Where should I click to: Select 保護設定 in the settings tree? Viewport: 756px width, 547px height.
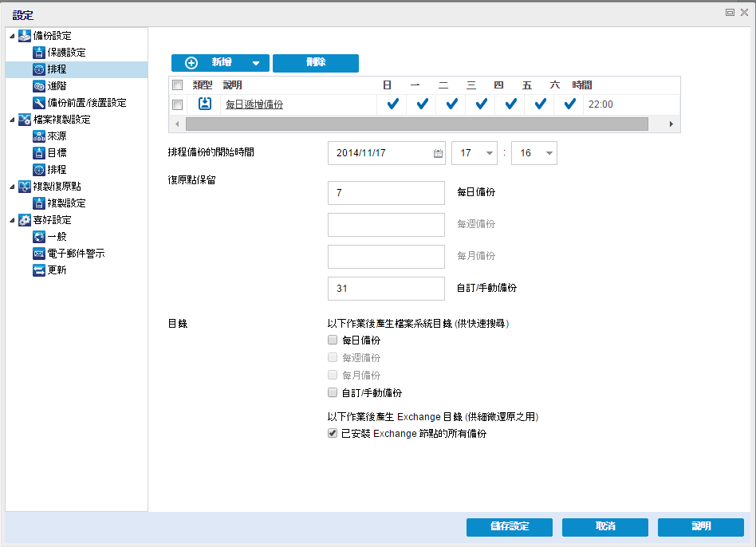click(x=66, y=53)
